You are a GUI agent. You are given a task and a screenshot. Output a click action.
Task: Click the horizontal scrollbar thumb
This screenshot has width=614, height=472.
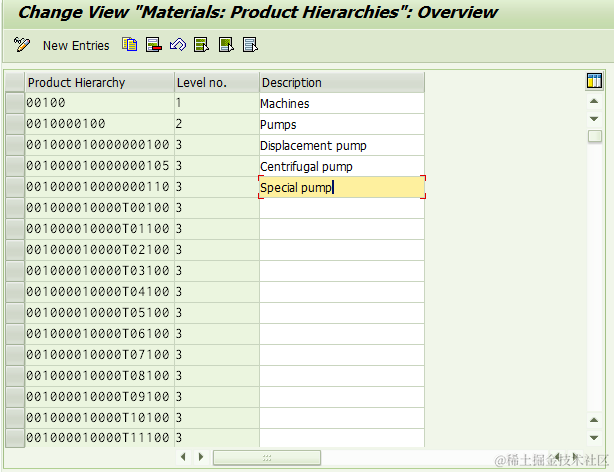coord(267,458)
